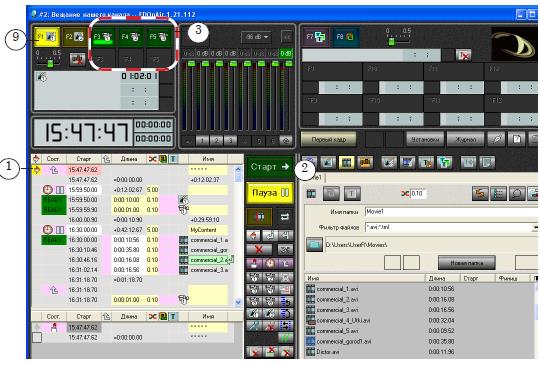Toggle audio channel button 3
Viewport: 540px width, 365px height.
pyautogui.click(x=230, y=140)
